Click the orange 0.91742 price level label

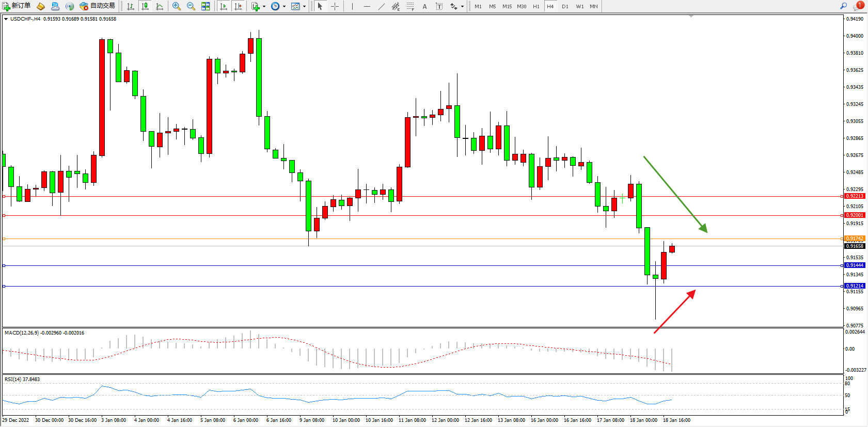[x=855, y=239]
